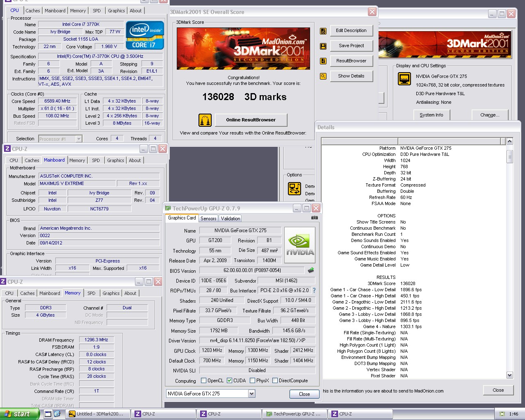This screenshot has width=525, height=420.
Task: Click the Save Project floppy disk icon
Action: tap(323, 46)
